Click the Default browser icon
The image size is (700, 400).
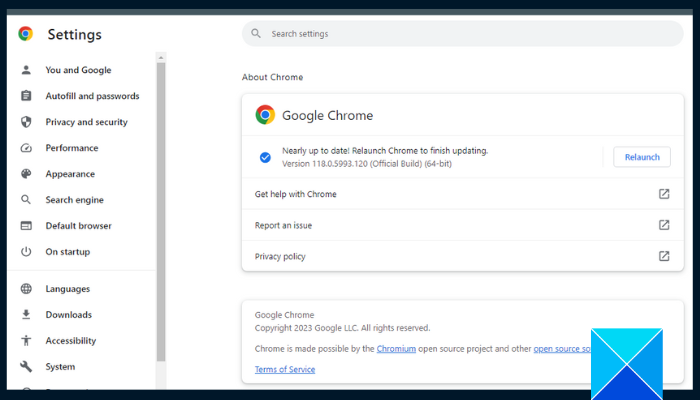(x=26, y=226)
